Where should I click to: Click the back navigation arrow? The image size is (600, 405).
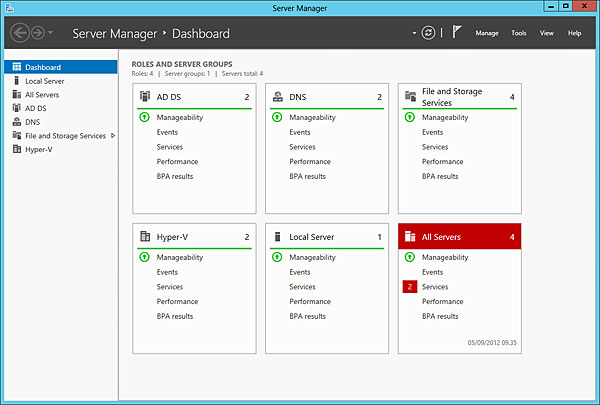(x=20, y=33)
